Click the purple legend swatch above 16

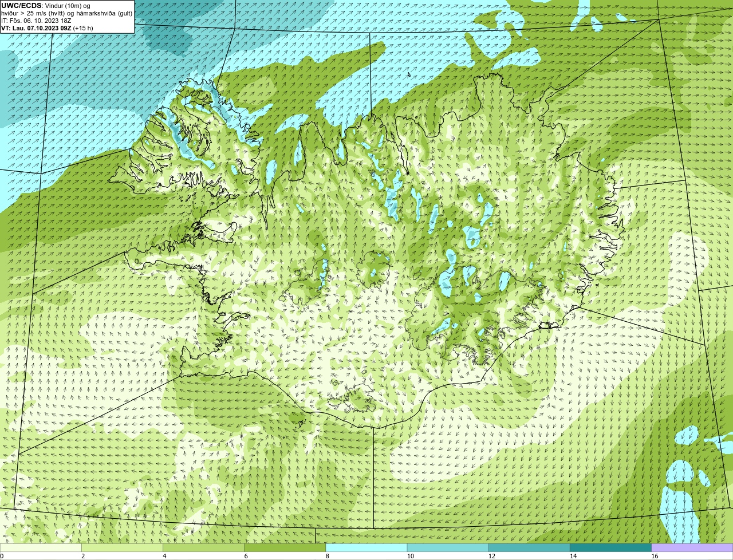point(692,547)
